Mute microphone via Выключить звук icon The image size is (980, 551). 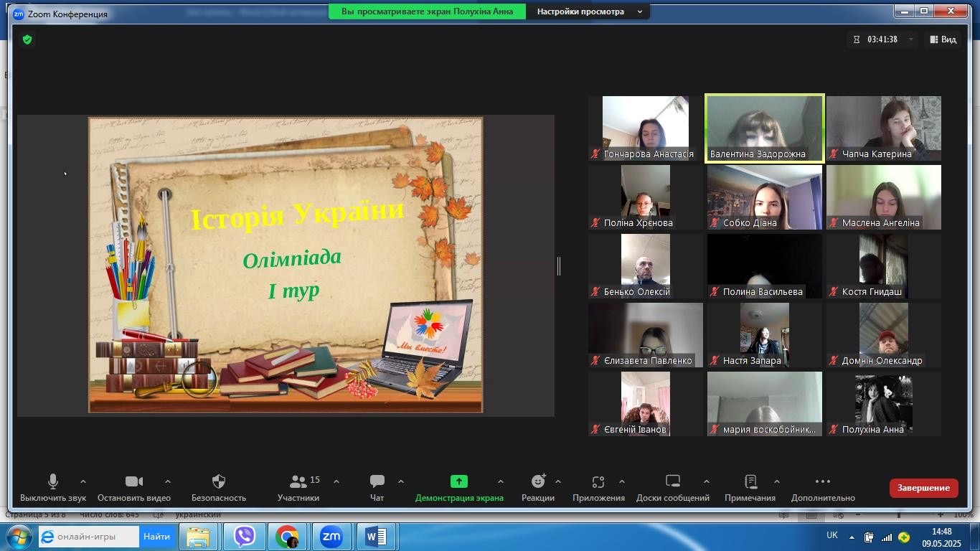52,488
